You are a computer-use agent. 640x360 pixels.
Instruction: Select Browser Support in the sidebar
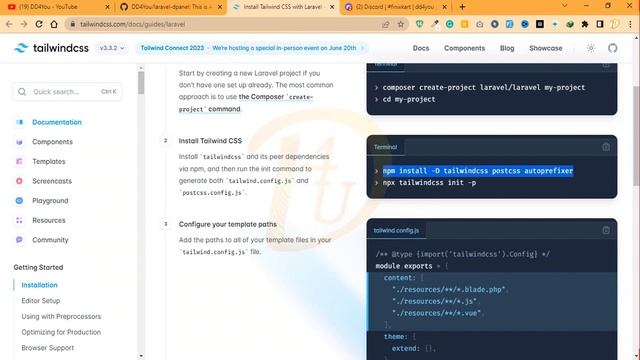pos(48,348)
